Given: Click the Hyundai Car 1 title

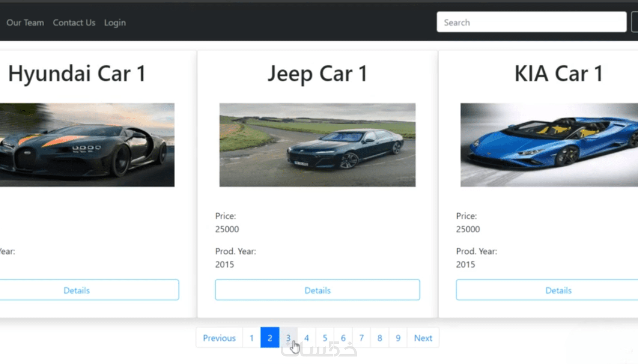Looking at the screenshot, I should point(77,74).
